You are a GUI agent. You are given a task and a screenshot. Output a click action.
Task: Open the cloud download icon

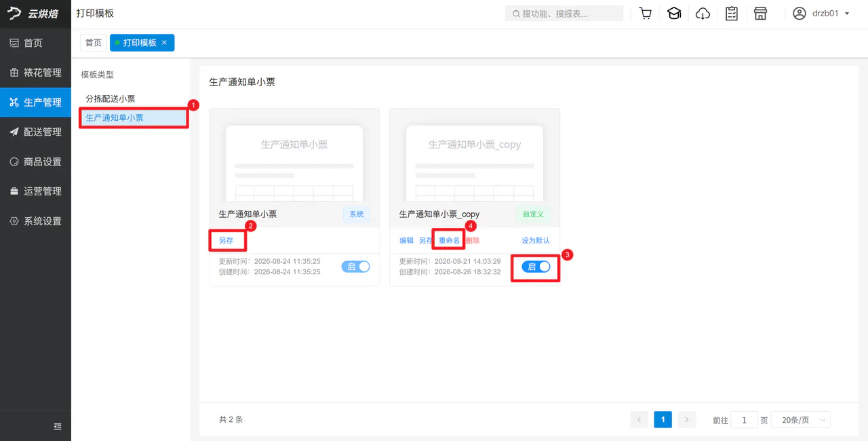[703, 14]
